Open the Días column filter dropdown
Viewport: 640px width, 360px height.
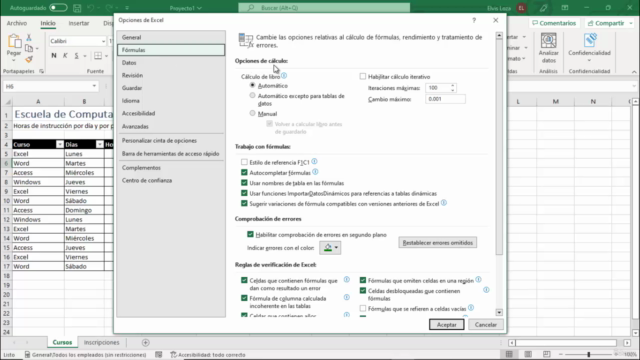click(x=99, y=144)
